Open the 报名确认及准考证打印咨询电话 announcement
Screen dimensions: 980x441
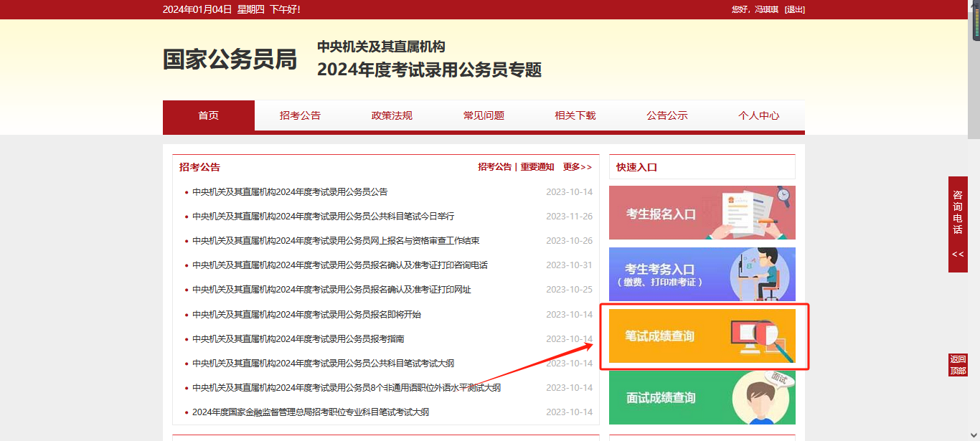click(x=340, y=265)
